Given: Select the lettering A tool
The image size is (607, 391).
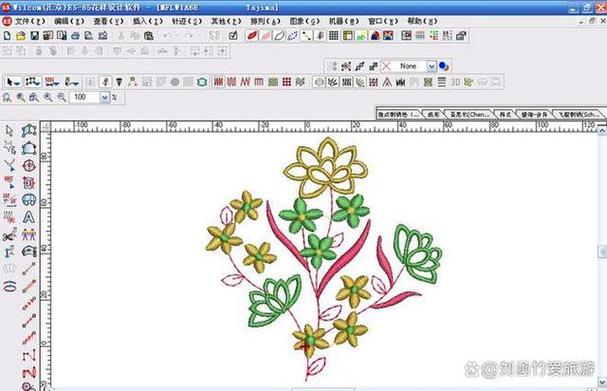Looking at the screenshot, I should click(x=29, y=217).
